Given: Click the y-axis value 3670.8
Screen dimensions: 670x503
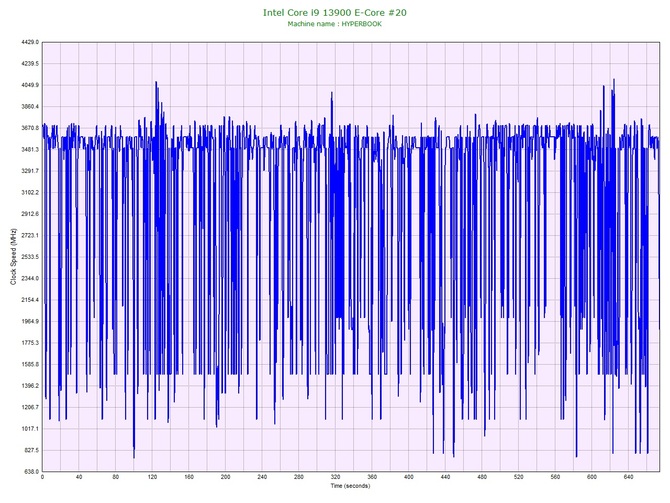Looking at the screenshot, I should click(30, 128).
